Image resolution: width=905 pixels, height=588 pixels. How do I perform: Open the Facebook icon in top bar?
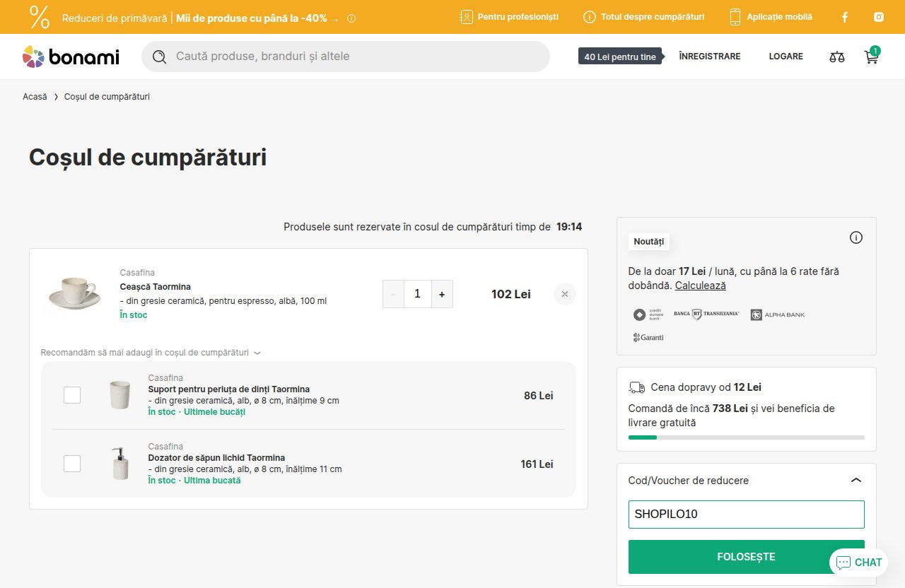click(x=844, y=17)
